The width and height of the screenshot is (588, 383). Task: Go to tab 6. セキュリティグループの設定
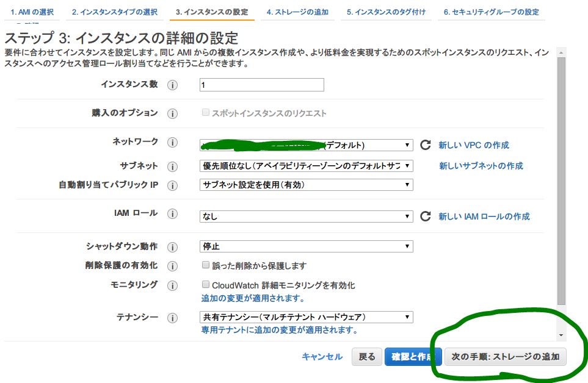pos(492,12)
